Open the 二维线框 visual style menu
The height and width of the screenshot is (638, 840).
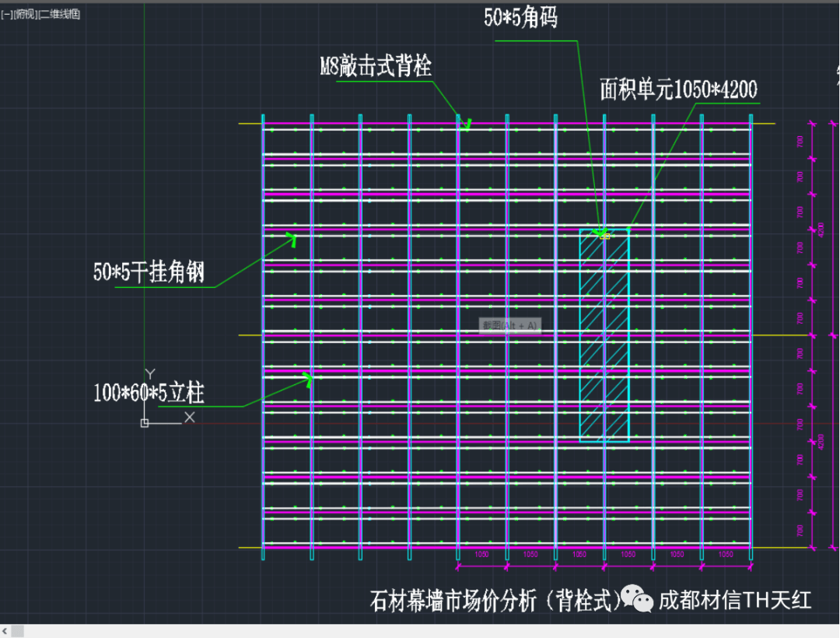point(59,15)
